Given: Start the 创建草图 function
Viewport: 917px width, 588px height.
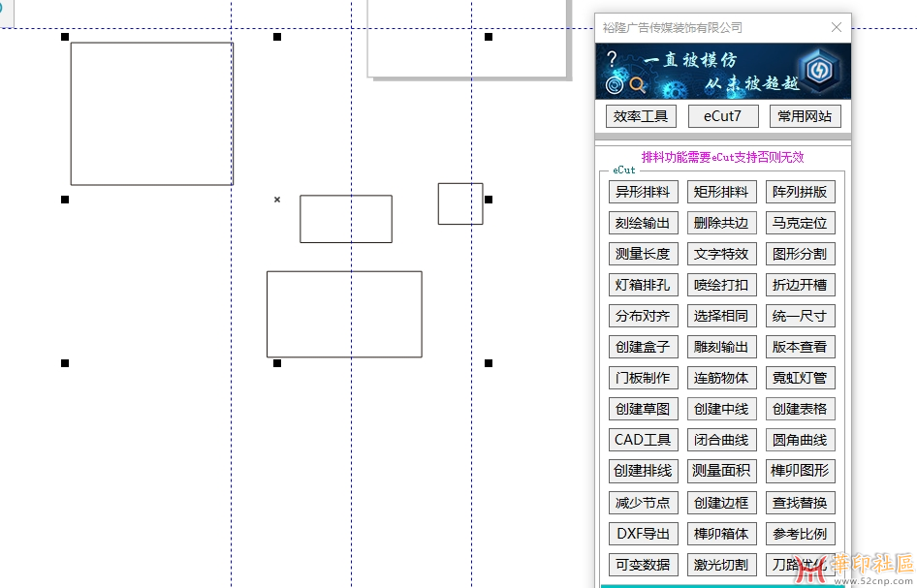Looking at the screenshot, I should tap(643, 409).
